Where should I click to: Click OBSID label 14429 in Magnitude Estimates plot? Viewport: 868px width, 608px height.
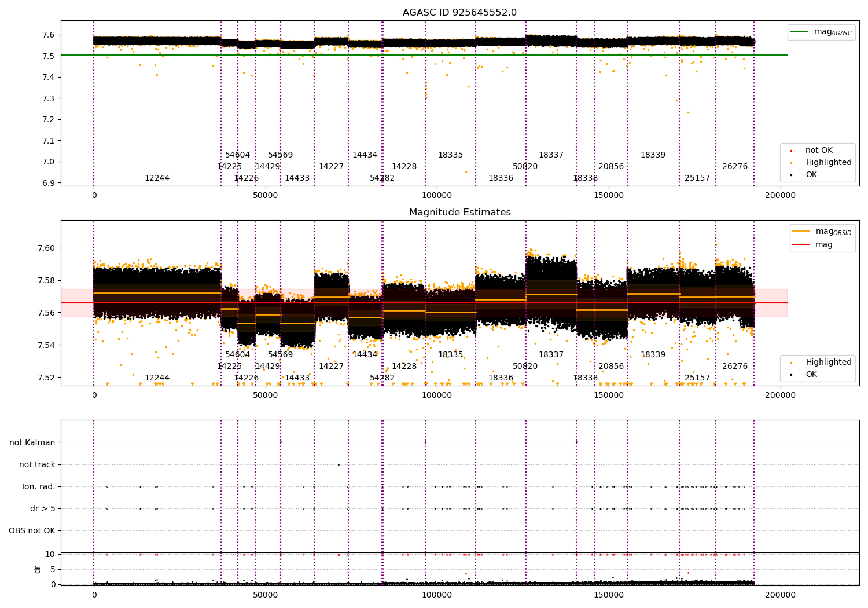(267, 367)
